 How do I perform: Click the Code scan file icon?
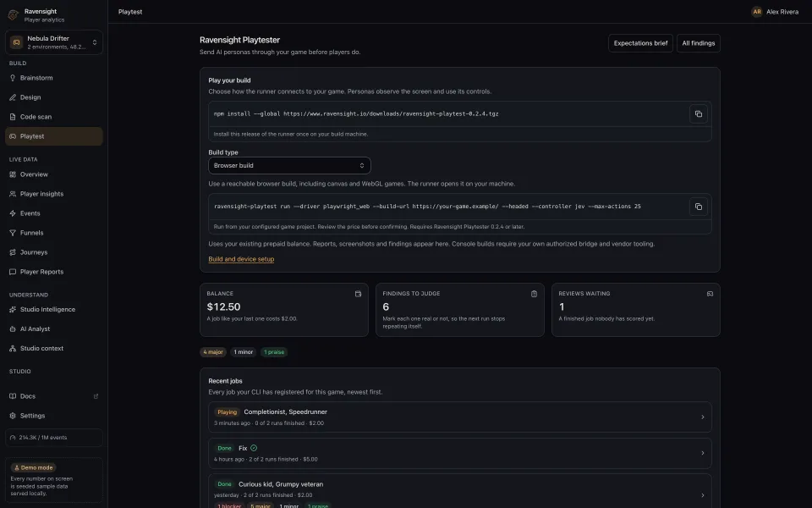(x=13, y=117)
